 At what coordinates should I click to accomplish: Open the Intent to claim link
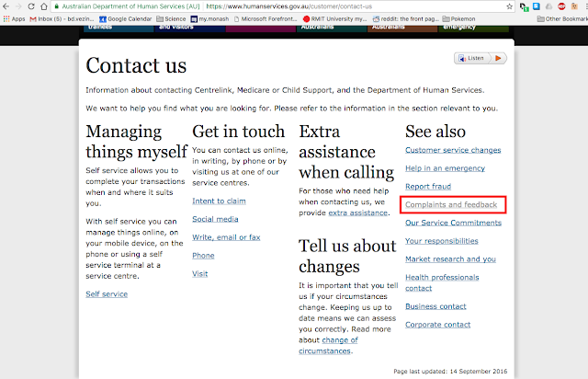(219, 201)
